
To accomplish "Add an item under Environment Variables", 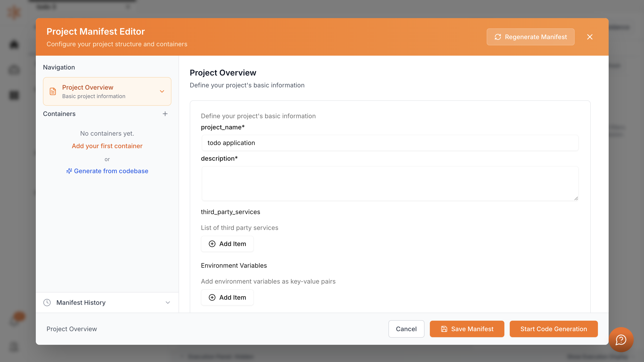I will [x=227, y=298].
